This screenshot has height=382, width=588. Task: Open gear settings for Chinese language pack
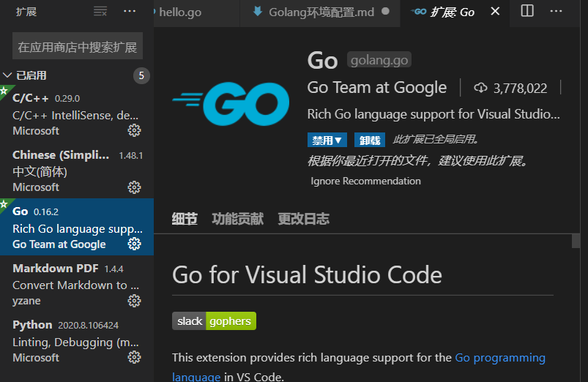pos(134,187)
